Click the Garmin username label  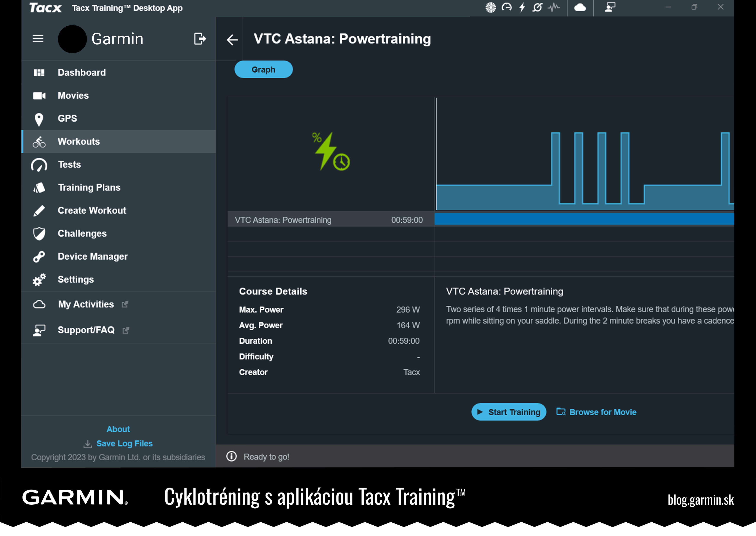click(x=117, y=39)
